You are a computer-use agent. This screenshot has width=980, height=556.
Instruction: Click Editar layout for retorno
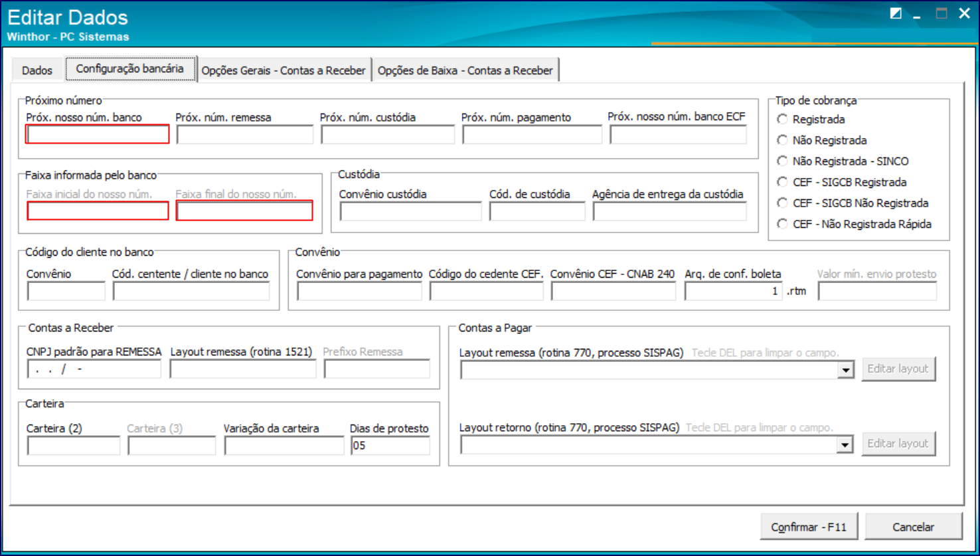click(898, 443)
